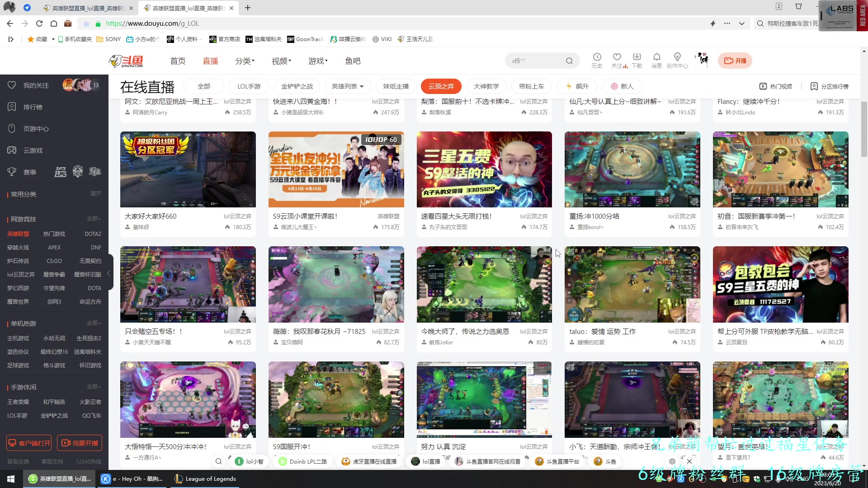Click the user avatar in header
868x488 pixels.
(x=703, y=60)
